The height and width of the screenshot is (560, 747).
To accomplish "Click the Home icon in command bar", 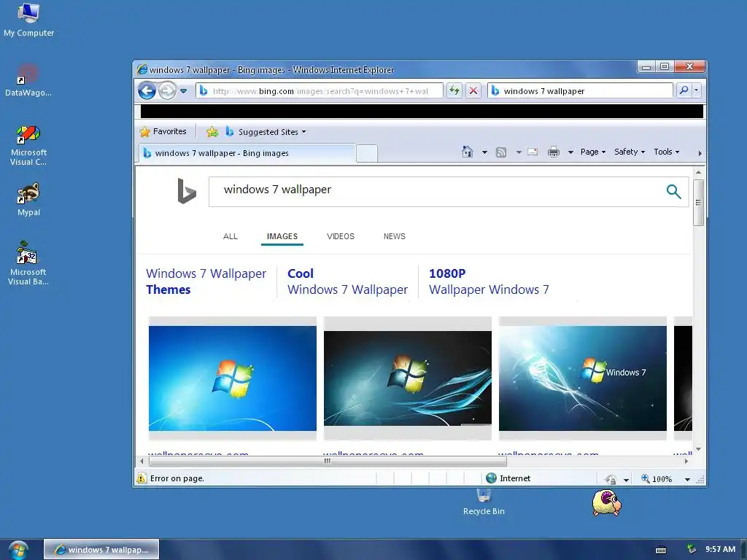I will pyautogui.click(x=468, y=152).
